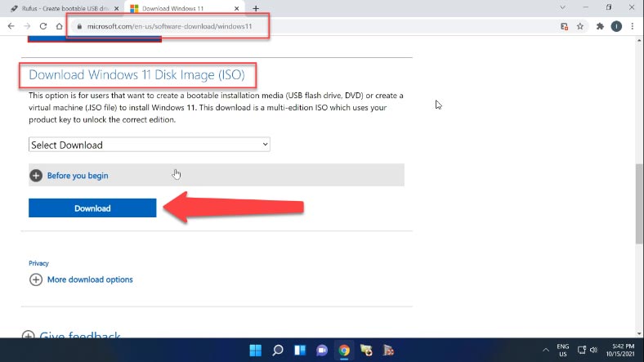
Task: Bookmark this page with the star
Action: click(580, 26)
